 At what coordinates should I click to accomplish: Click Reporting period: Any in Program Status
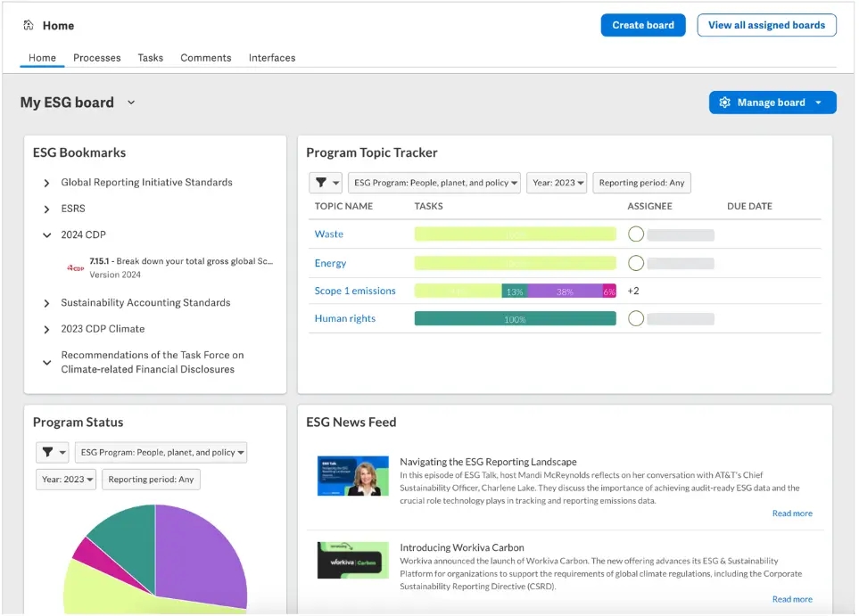[x=151, y=479]
